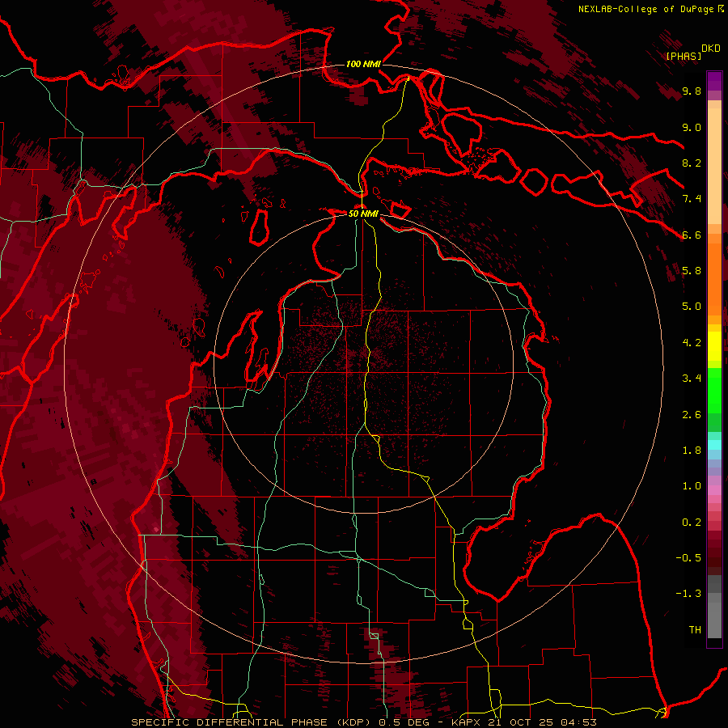
Task: Pick the yellow band of the color bar
Action: (714, 346)
